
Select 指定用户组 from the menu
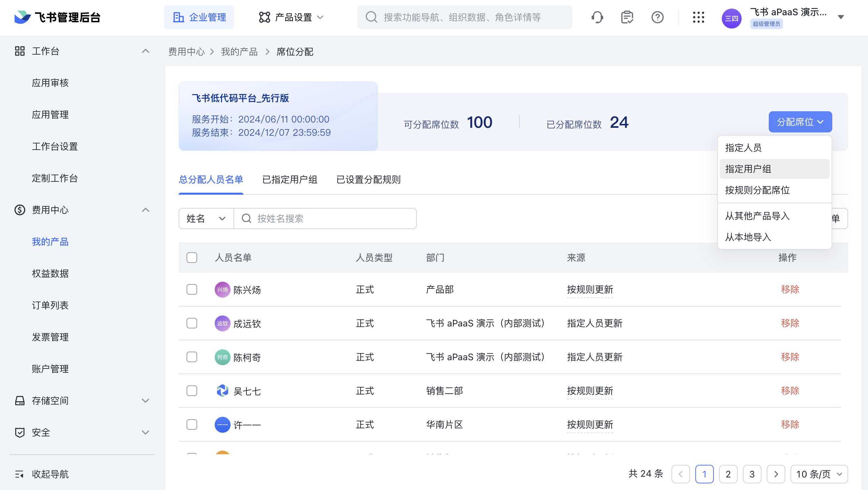click(x=774, y=169)
